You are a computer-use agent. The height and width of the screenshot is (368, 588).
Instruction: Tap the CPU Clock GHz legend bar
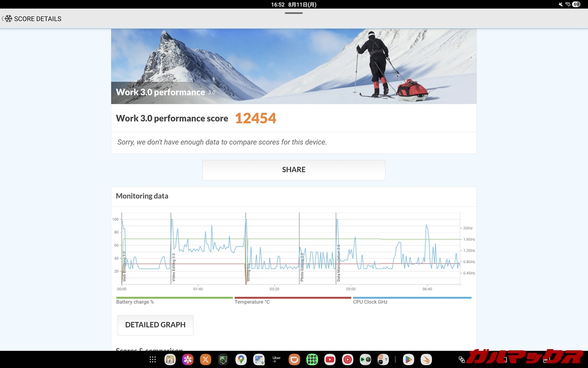[x=412, y=298]
